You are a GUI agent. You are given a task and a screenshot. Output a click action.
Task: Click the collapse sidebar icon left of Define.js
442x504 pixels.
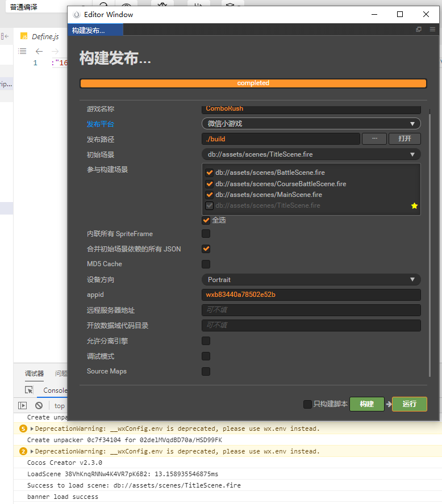(5, 36)
